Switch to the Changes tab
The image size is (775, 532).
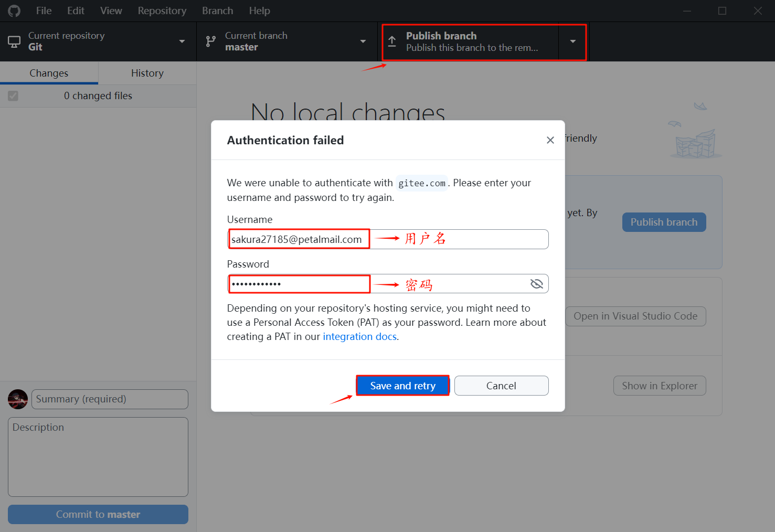click(49, 73)
